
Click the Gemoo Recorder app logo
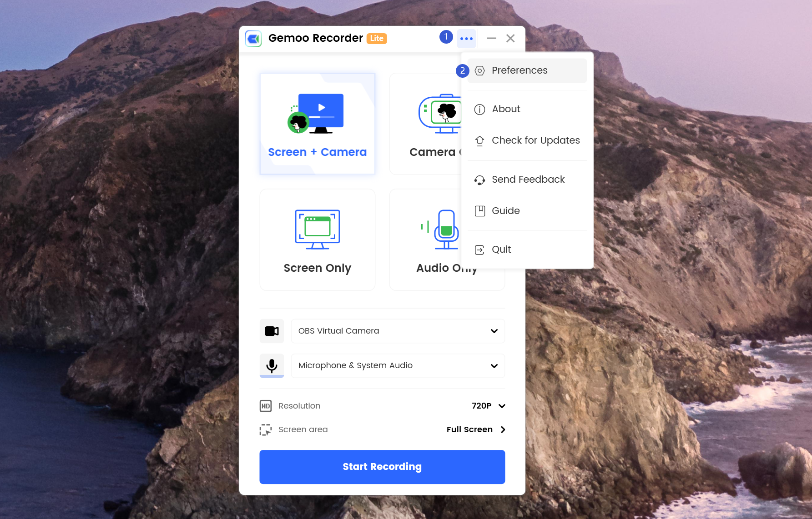click(253, 39)
